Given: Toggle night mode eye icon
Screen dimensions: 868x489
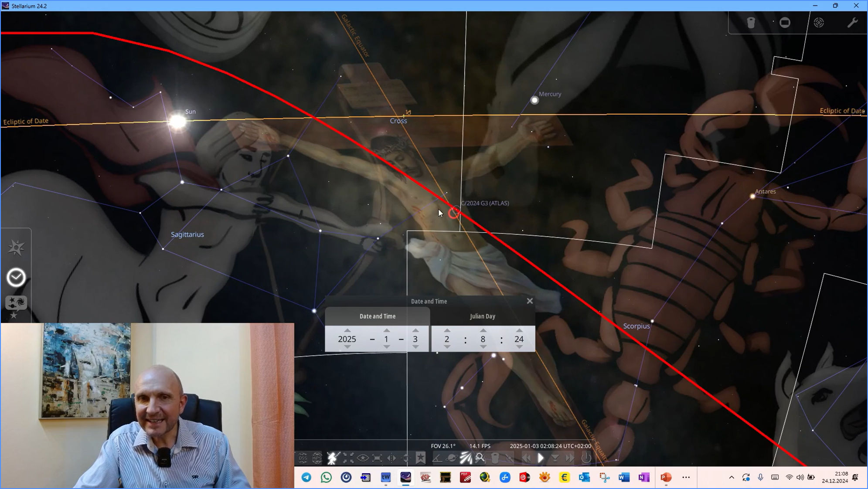Looking at the screenshot, I should coord(363,458).
